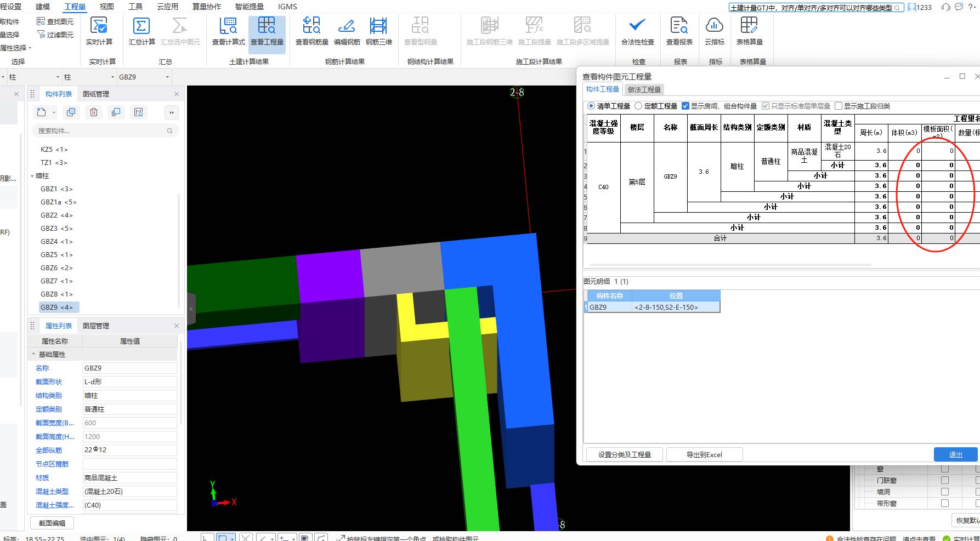Collapse left panel handle at viewport edge
The width and height of the screenshot is (980, 541).
(191, 309)
